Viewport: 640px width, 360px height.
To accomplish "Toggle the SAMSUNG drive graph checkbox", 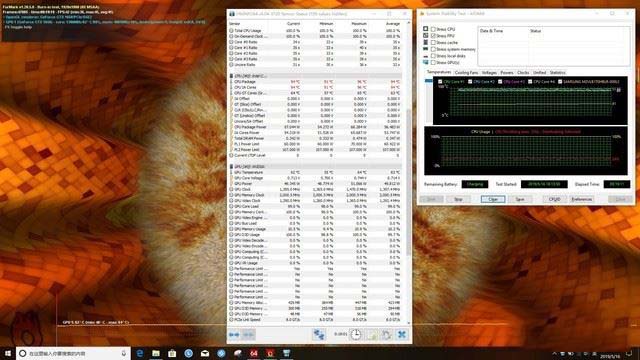I will (x=560, y=82).
